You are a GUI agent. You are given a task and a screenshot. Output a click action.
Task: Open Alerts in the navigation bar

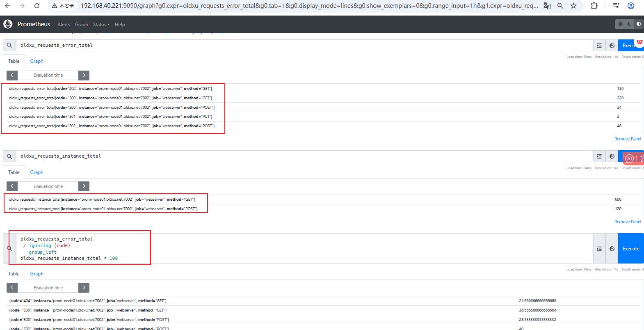pyautogui.click(x=64, y=25)
